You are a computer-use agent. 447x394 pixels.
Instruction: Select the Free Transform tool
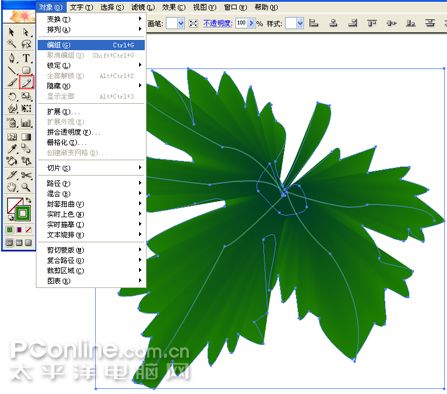(26, 109)
